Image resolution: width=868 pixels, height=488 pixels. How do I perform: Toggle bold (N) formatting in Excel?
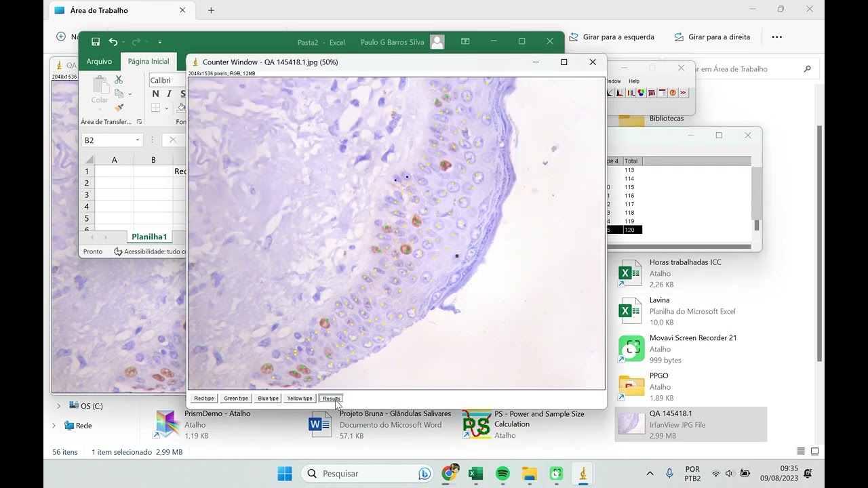(x=155, y=94)
